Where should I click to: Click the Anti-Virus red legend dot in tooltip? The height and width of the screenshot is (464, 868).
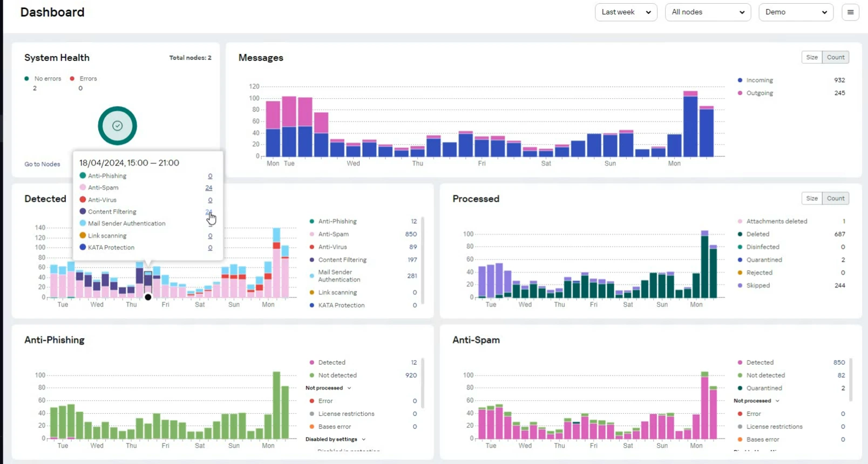(83, 200)
